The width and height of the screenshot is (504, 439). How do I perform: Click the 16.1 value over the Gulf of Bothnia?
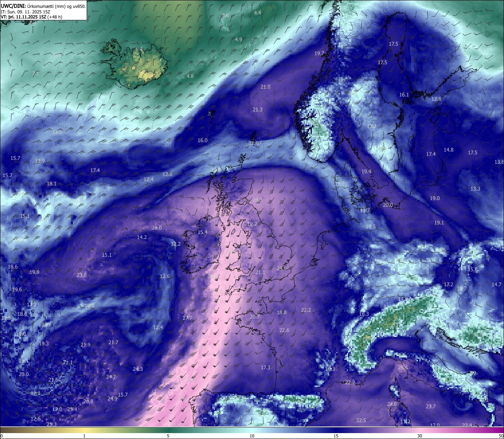[x=404, y=95]
